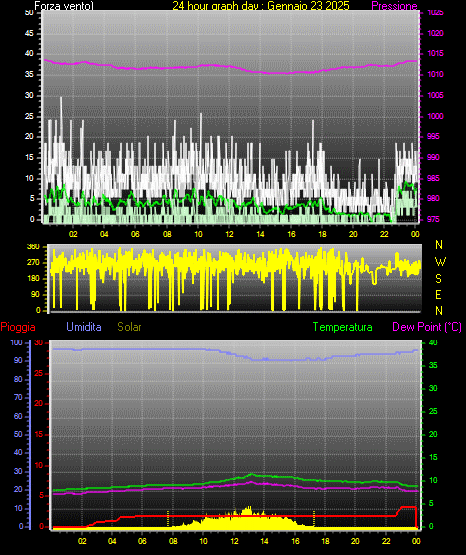This screenshot has width=466, height=555.
Task: Click the 06 hour tick on bottom chart
Action: point(142,541)
